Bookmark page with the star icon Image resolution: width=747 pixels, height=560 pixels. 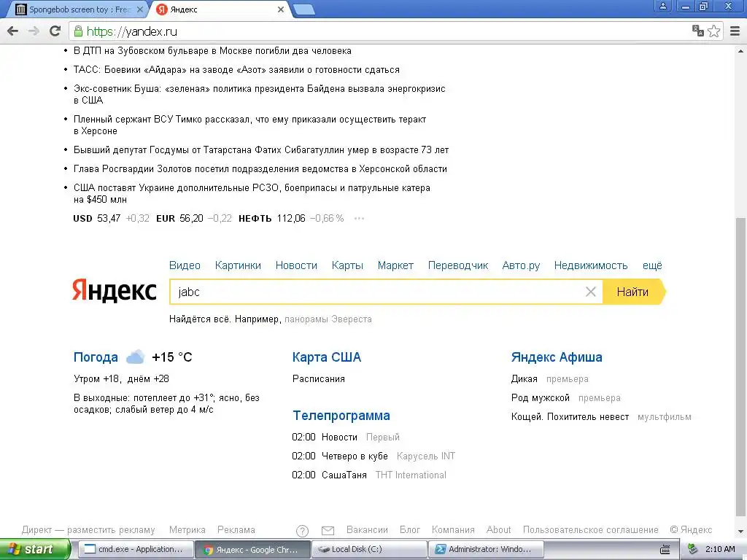point(713,31)
